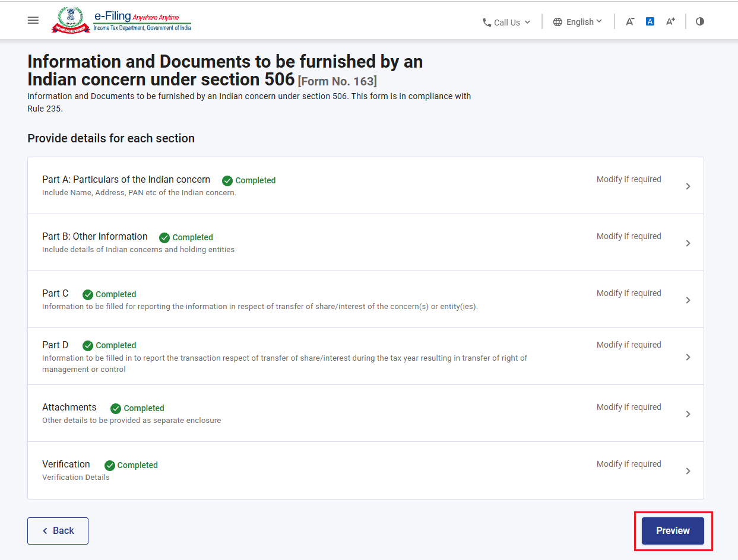Increase font size with the A+ icon
The height and width of the screenshot is (560, 738).
click(x=670, y=21)
